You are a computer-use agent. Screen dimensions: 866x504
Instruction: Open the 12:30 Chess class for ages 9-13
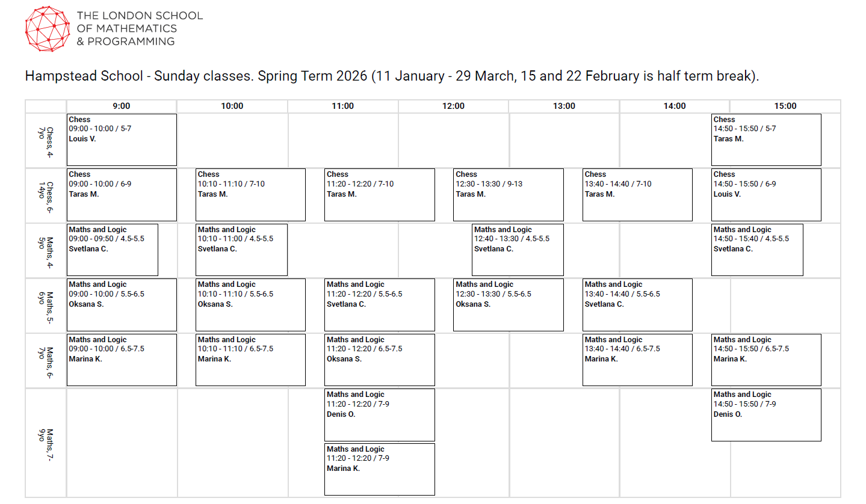pyautogui.click(x=508, y=194)
